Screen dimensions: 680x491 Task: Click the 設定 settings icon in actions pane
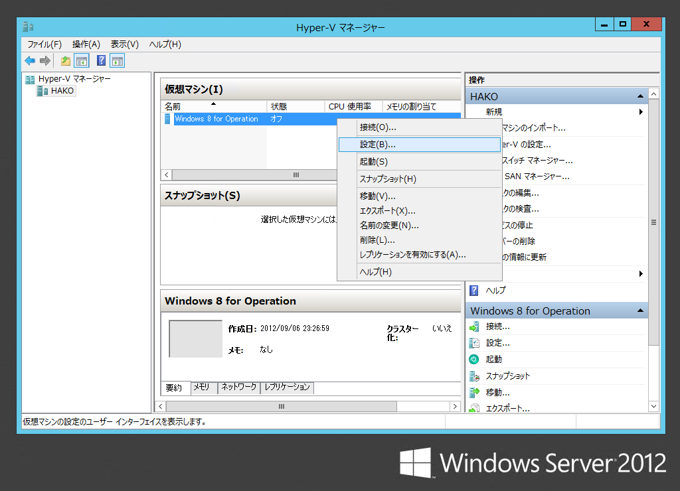[474, 343]
